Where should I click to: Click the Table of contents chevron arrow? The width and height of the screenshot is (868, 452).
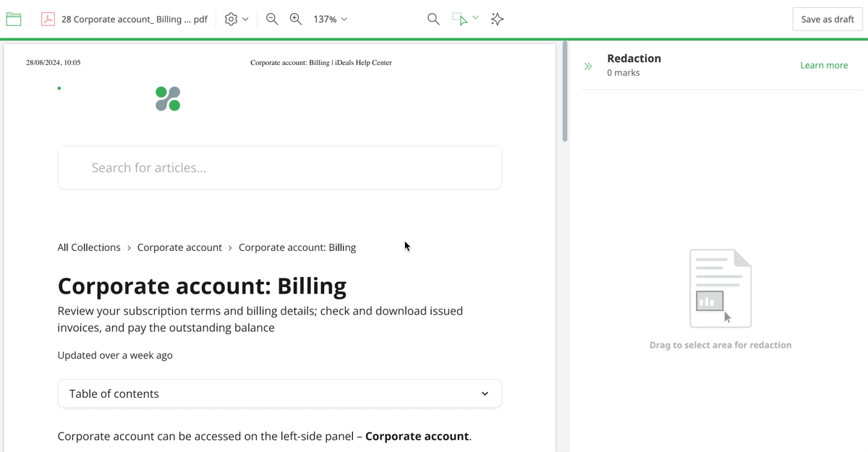point(485,394)
